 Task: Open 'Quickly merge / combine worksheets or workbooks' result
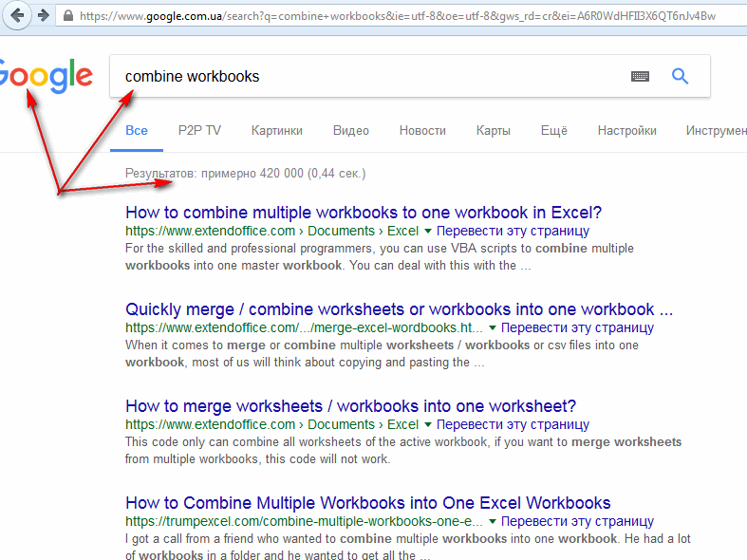[400, 309]
